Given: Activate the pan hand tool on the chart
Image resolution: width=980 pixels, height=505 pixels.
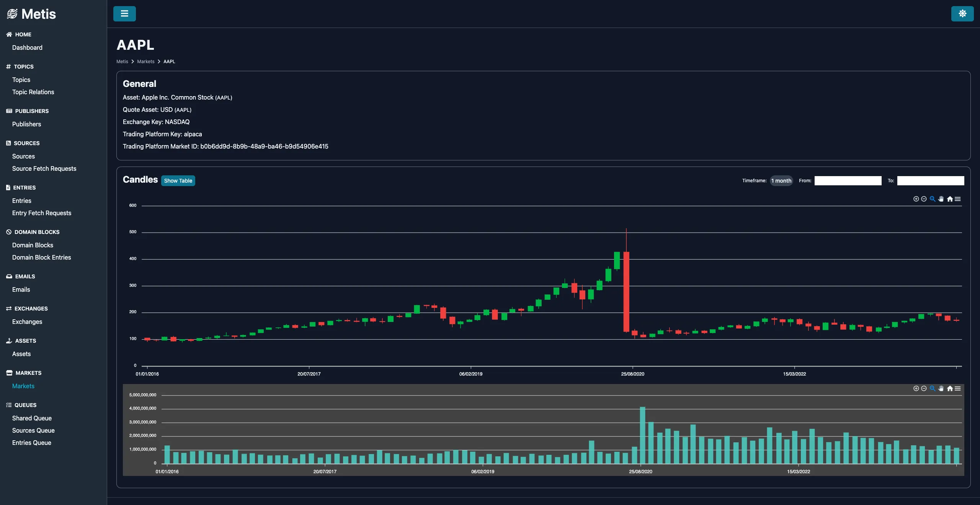Looking at the screenshot, I should [941, 199].
